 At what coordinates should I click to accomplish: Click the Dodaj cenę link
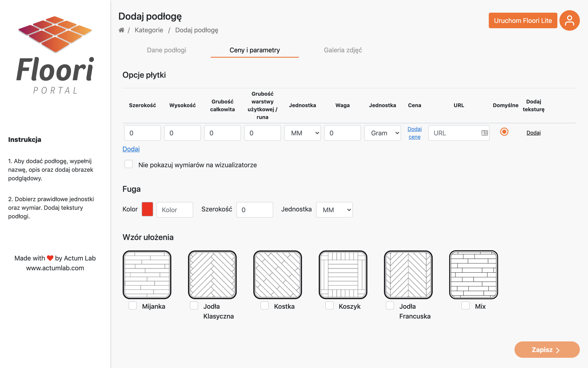[x=415, y=133]
